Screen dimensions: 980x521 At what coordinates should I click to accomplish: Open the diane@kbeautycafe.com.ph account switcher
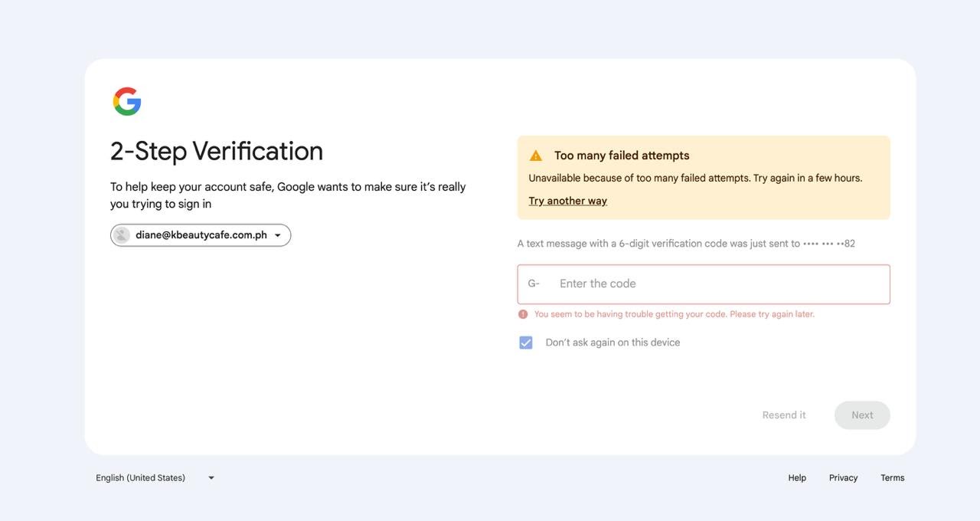point(201,235)
